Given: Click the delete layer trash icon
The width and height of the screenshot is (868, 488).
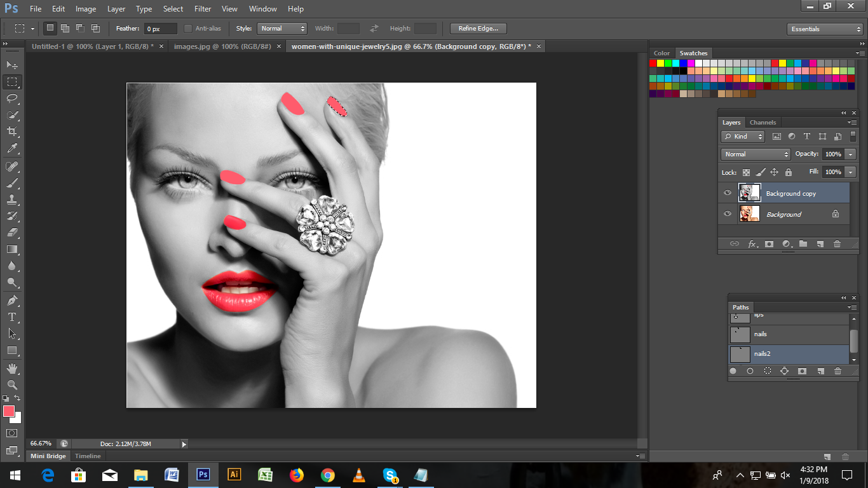Looking at the screenshot, I should click(837, 244).
